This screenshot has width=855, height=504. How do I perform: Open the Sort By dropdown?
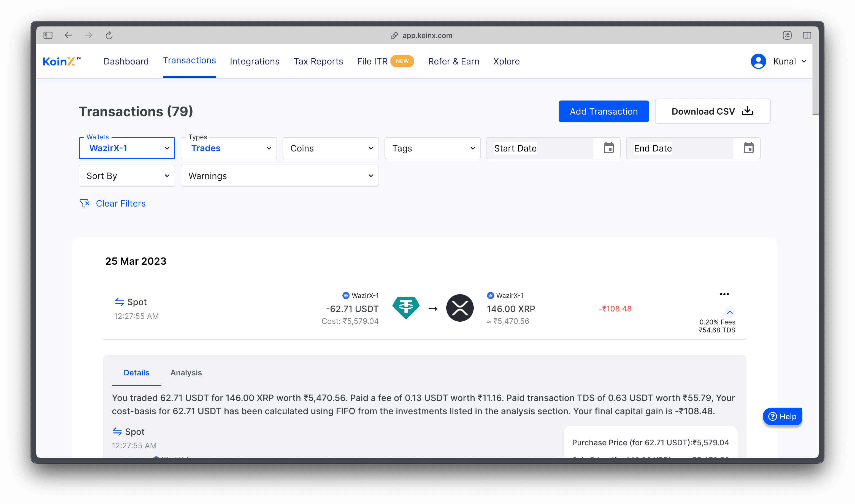coord(127,176)
